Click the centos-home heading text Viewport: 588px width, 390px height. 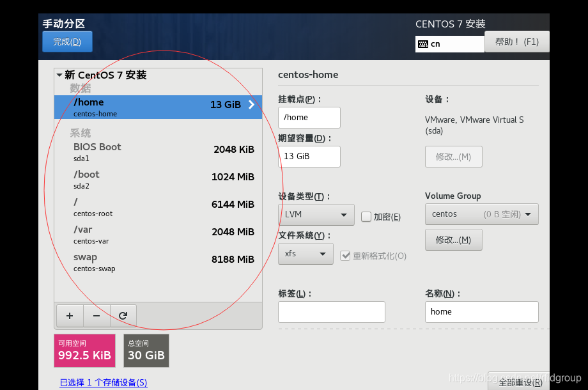click(x=308, y=75)
